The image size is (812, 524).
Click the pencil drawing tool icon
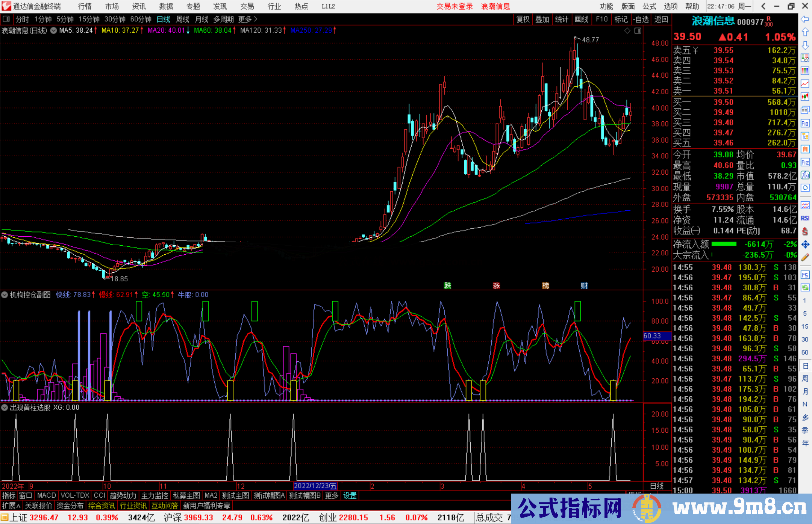(805, 258)
